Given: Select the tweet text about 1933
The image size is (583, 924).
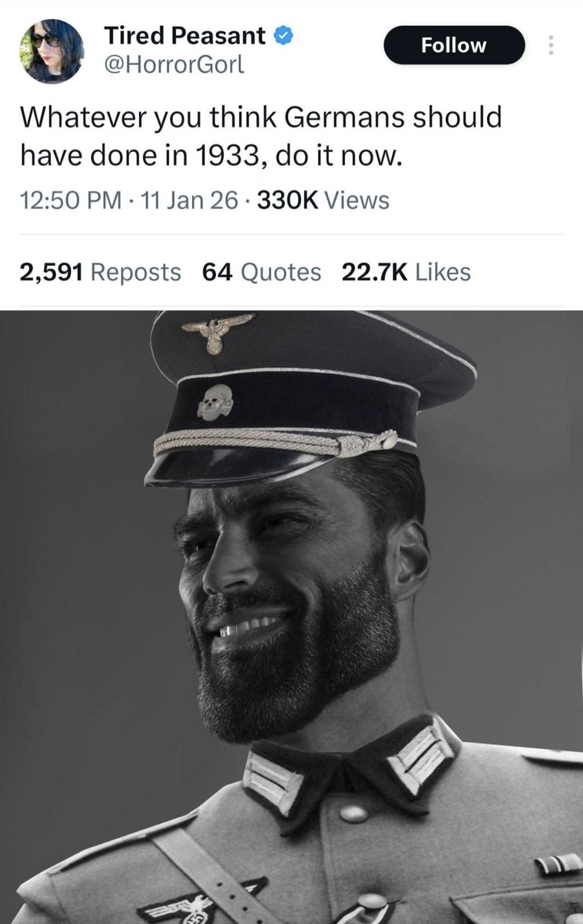Looking at the screenshot, I should click(x=261, y=136).
